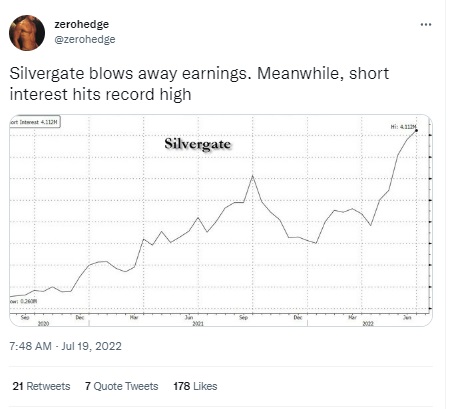View the 21 Retweets list
This screenshot has height=409, width=459.
pyautogui.click(x=41, y=386)
